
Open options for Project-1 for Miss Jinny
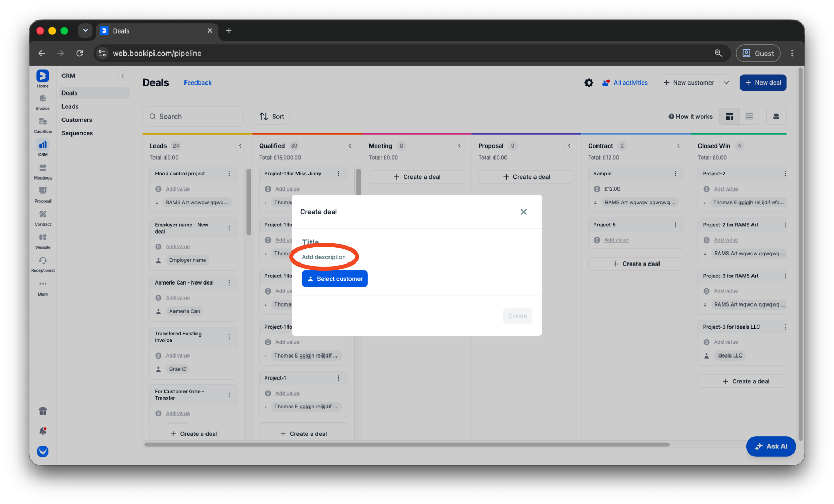338,174
